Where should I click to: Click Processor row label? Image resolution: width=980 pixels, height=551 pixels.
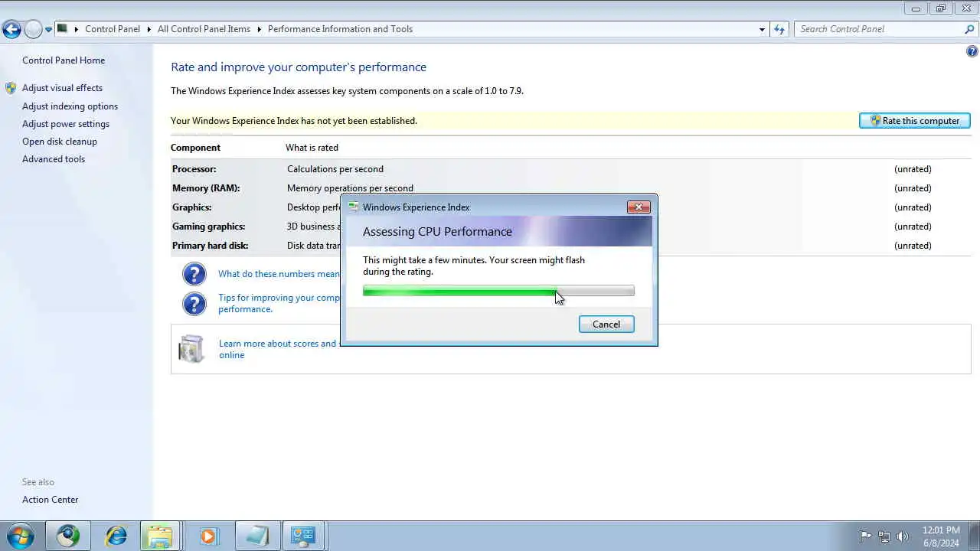(194, 169)
